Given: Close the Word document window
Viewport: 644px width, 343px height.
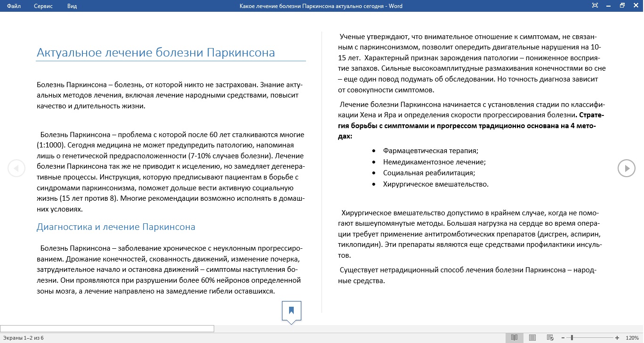Looking at the screenshot, I should coord(636,6).
